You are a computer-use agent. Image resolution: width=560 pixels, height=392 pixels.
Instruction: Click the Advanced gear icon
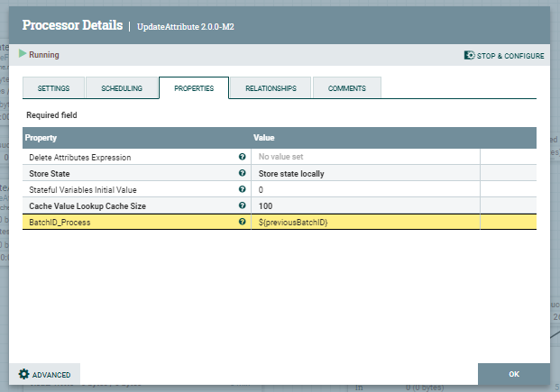click(24, 374)
